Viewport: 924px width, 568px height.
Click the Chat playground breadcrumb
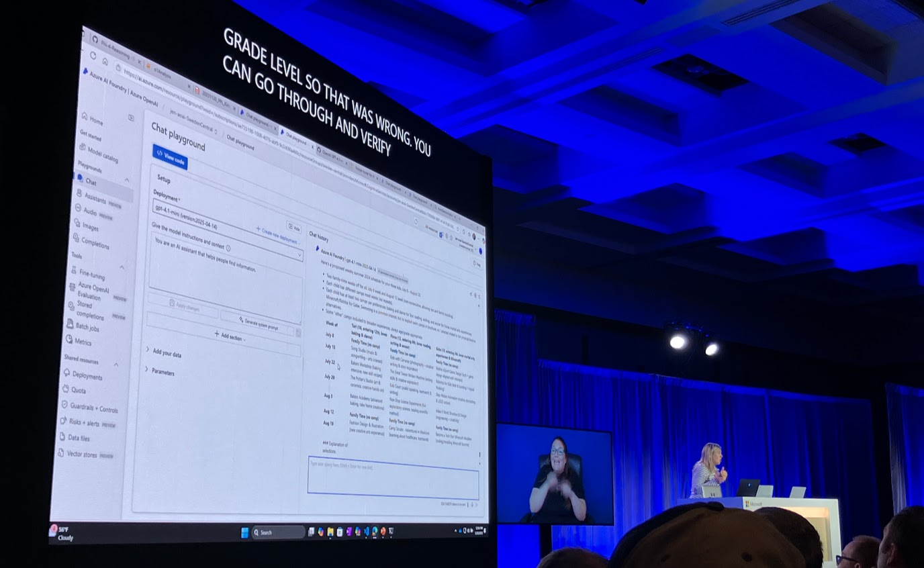[240, 142]
